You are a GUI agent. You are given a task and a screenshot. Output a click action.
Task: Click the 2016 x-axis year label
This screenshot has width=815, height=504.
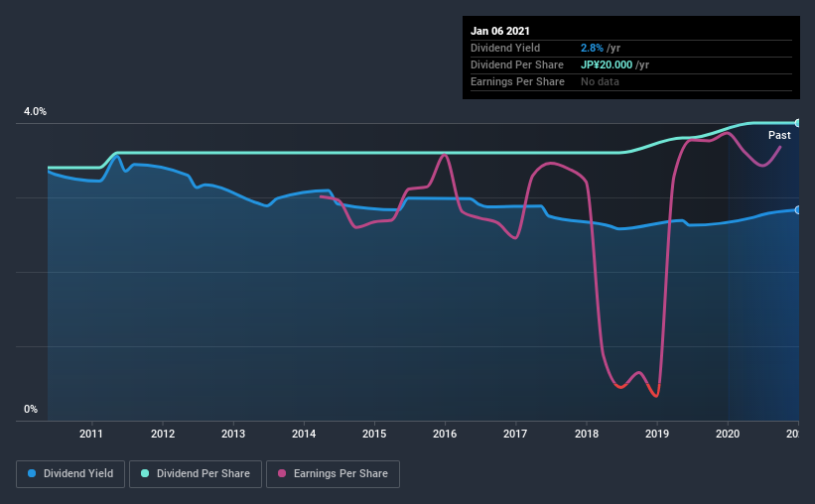pos(445,434)
